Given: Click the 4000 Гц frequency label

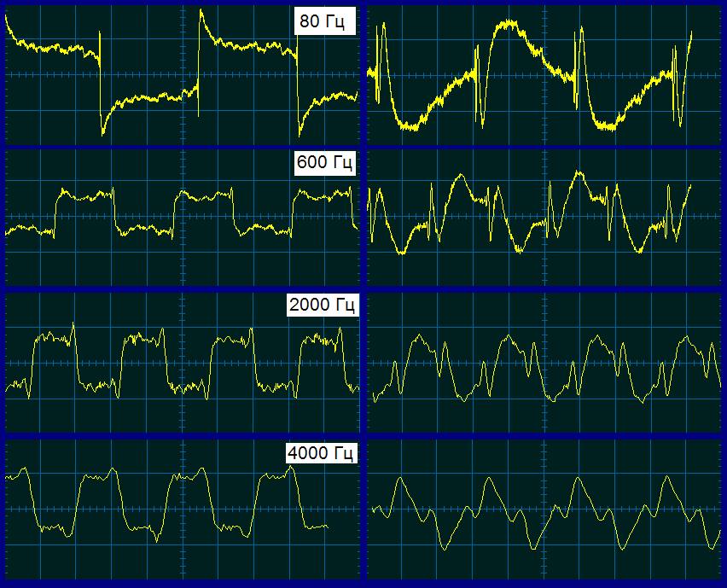Looking at the screenshot, I should point(322,452).
